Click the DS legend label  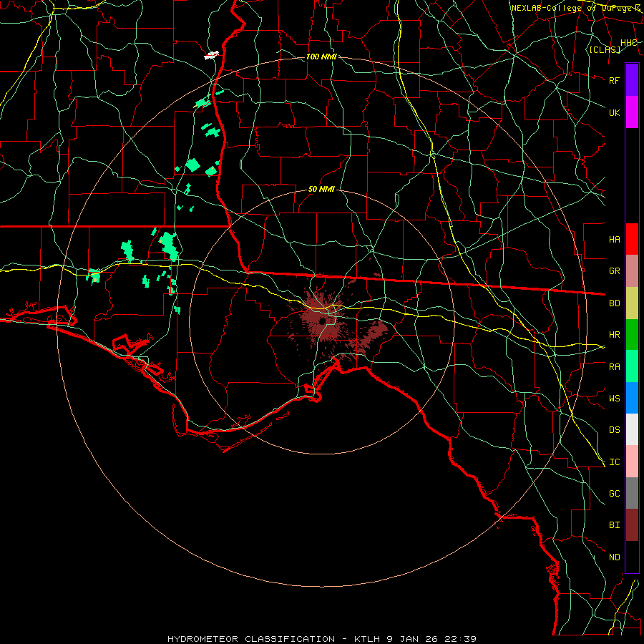(x=615, y=429)
